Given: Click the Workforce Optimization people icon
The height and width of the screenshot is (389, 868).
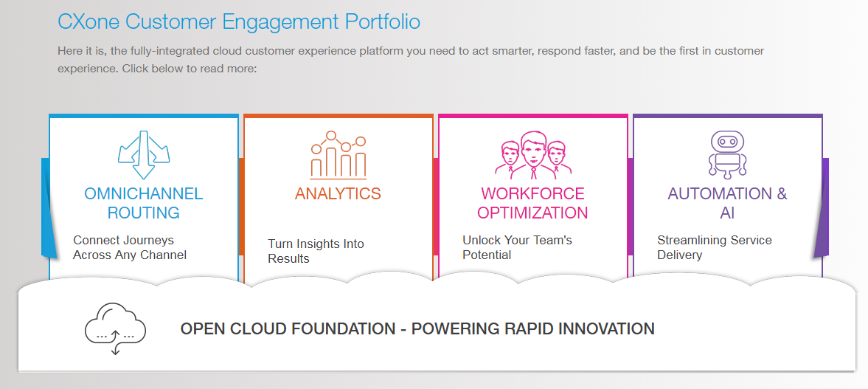Looking at the screenshot, I should tap(532, 155).
